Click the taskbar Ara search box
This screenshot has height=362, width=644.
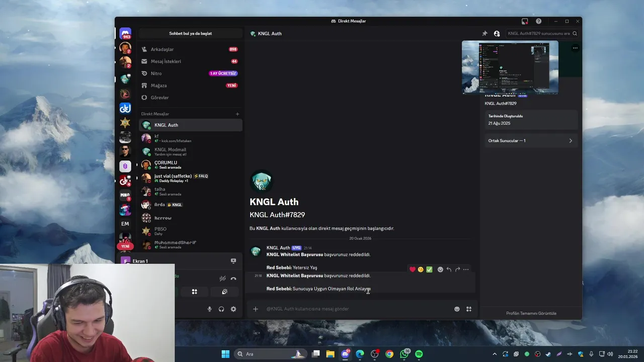(x=271, y=354)
